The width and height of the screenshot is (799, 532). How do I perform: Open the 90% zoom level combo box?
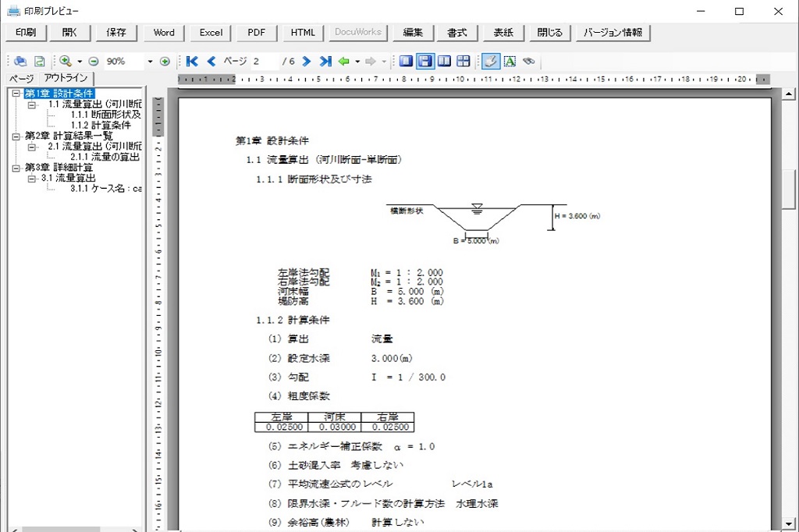coord(130,61)
